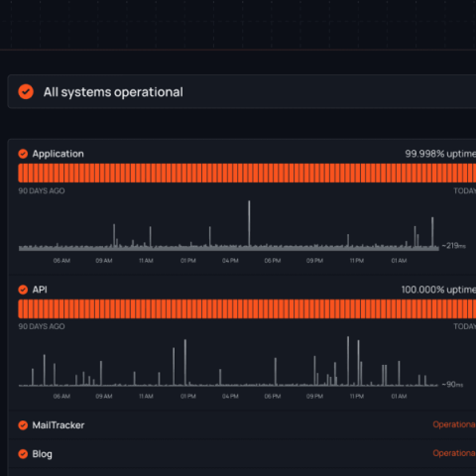The width and height of the screenshot is (476, 476).
Task: Click the ~219ms latency label
Action: pos(453,246)
